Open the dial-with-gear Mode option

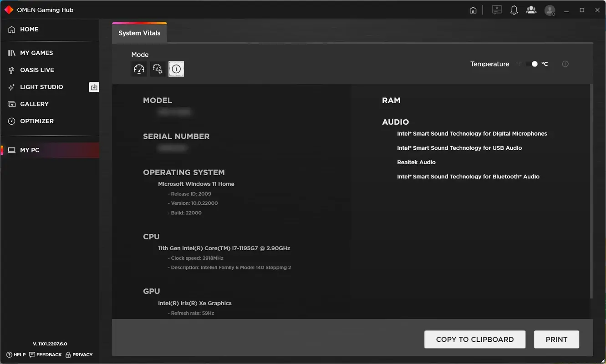158,69
